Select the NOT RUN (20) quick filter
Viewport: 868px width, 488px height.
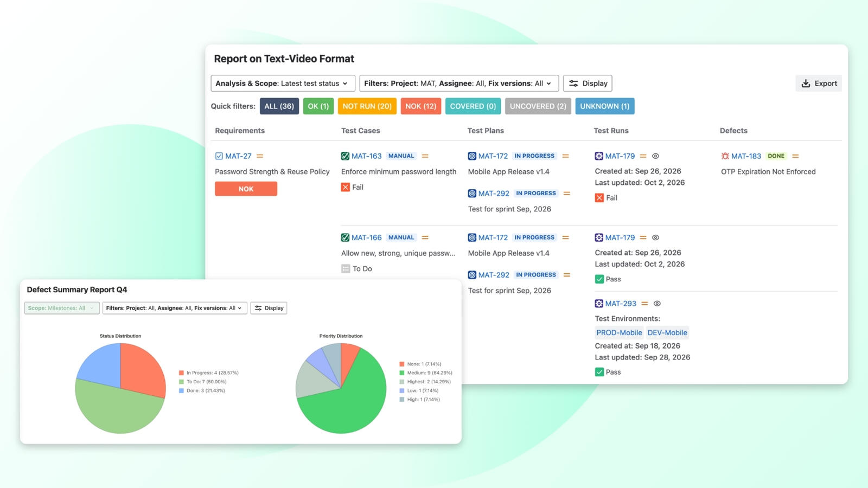point(367,106)
